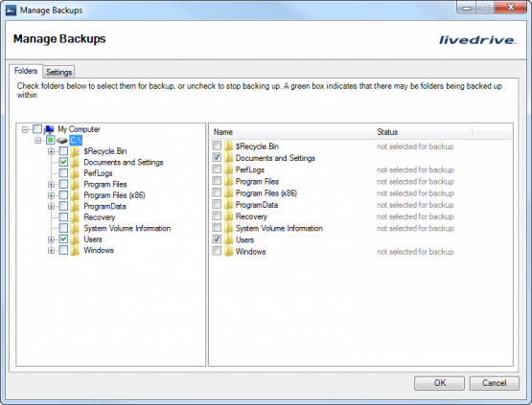
Task: Click the PerfLogs folder icon in the tree
Action: coord(75,173)
